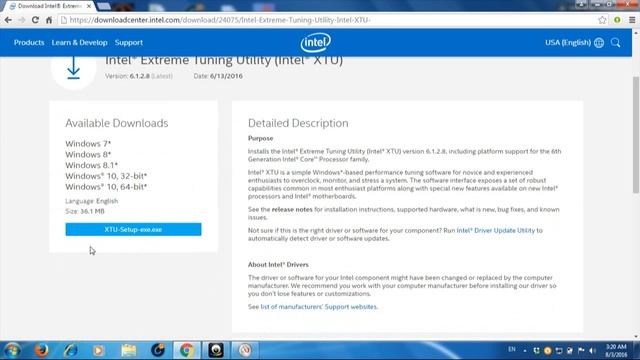The height and width of the screenshot is (360, 640).
Task: Open Intel Driver Update Utility link
Action: click(496, 230)
